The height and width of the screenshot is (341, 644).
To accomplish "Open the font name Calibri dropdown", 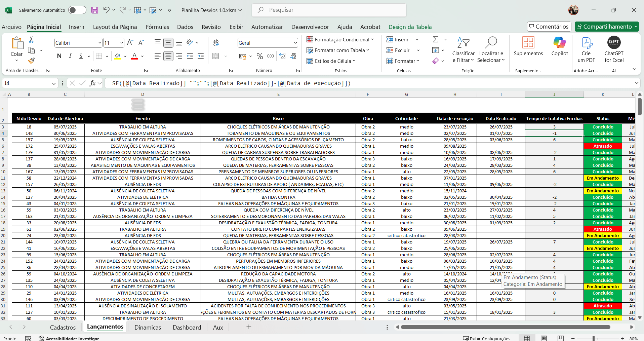I will (x=100, y=43).
